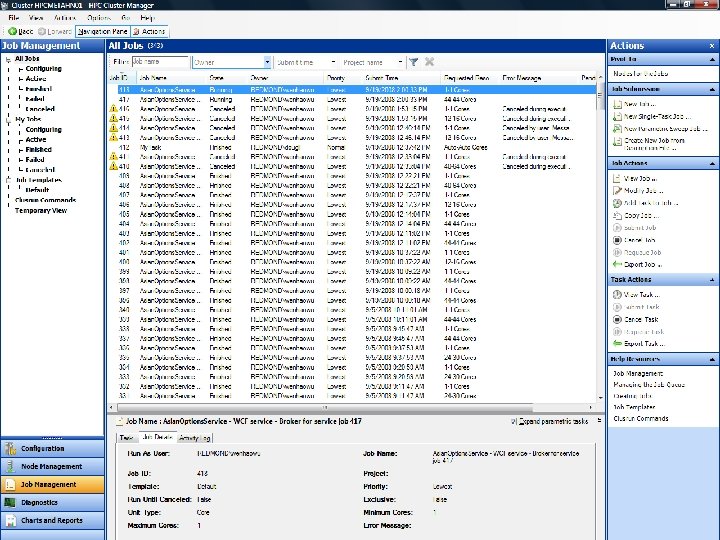
Task: Open Creating Jobs help link
Action: click(x=632, y=396)
